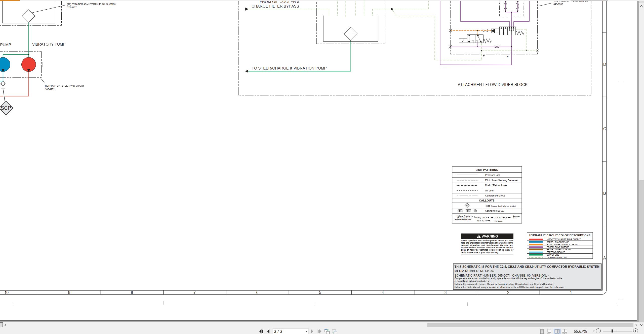Image resolution: width=644 pixels, height=334 pixels.
Task: Click the horizontal scrollbar thumb
Action: click(530, 325)
